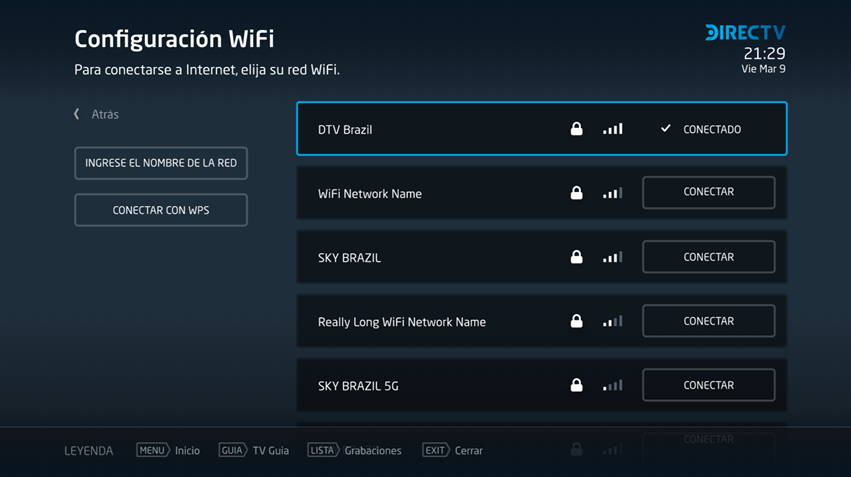Click signal strength bars for DTV Brazil

pyautogui.click(x=612, y=129)
